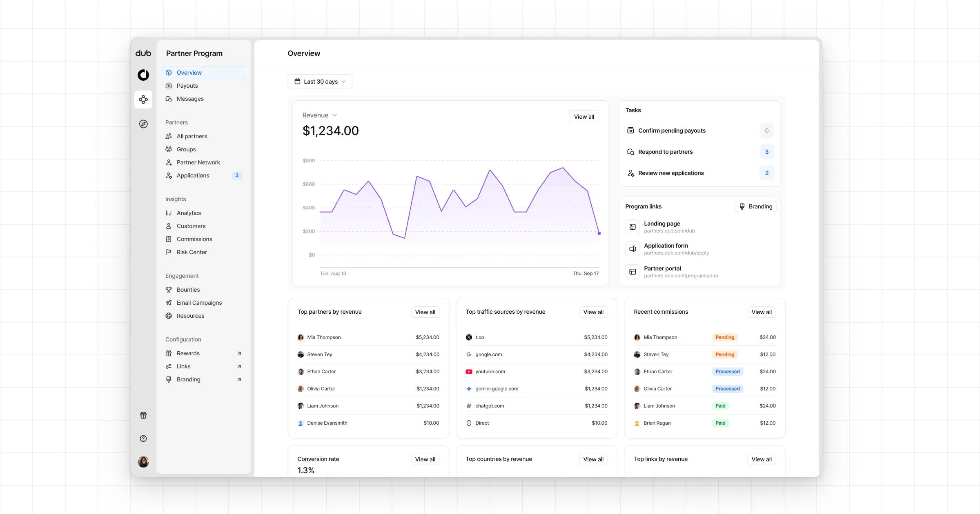Screen dimensions: 980x514
Task: Click the Branding button in Program links
Action: pyautogui.click(x=756, y=206)
